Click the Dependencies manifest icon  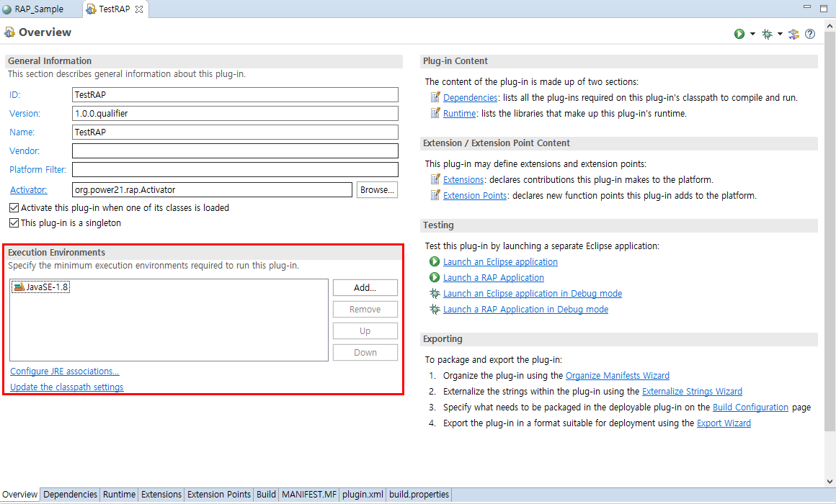(x=434, y=97)
